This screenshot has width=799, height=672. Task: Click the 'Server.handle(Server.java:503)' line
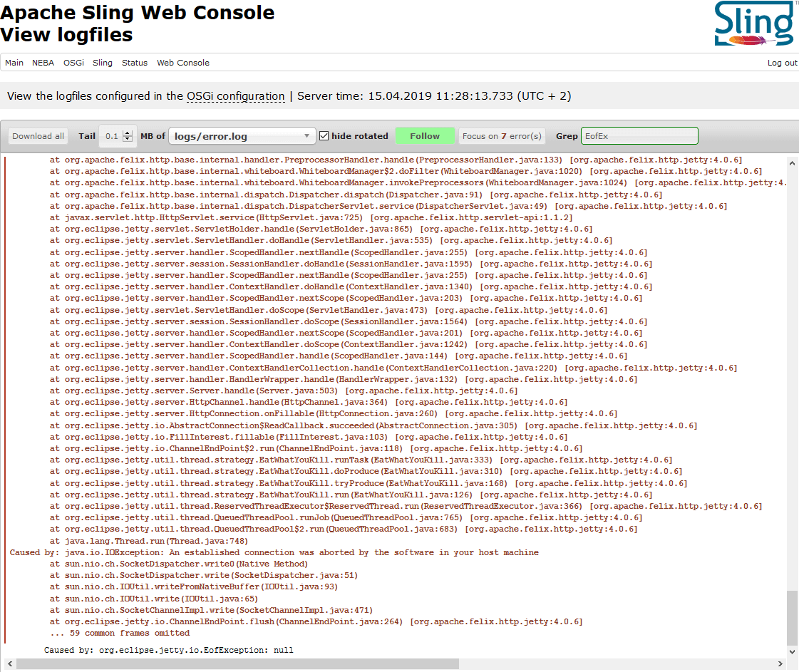(x=283, y=391)
